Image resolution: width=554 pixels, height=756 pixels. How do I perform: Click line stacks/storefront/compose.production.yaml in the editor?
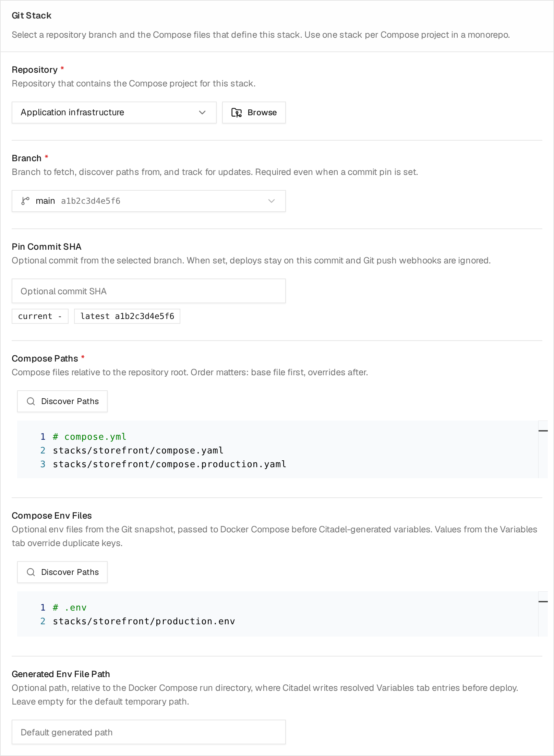pyautogui.click(x=169, y=464)
